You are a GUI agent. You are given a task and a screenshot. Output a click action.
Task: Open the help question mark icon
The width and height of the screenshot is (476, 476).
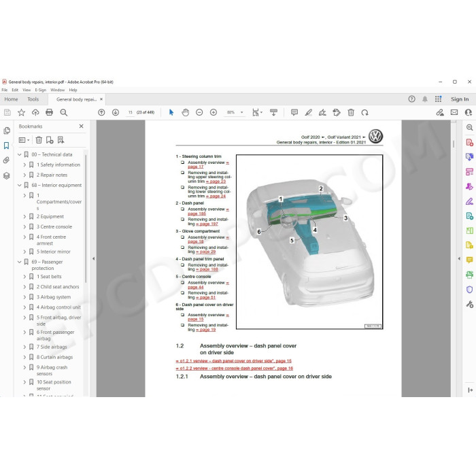pyautogui.click(x=411, y=99)
